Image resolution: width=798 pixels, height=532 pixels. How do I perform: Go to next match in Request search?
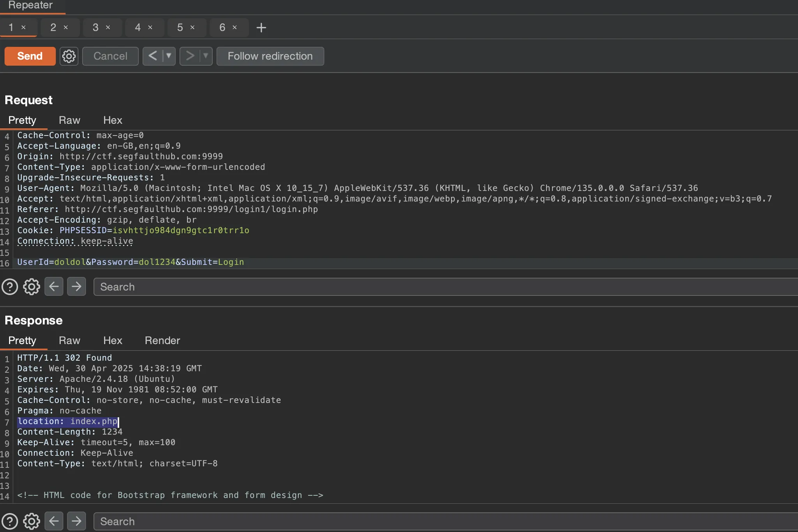[76, 287]
